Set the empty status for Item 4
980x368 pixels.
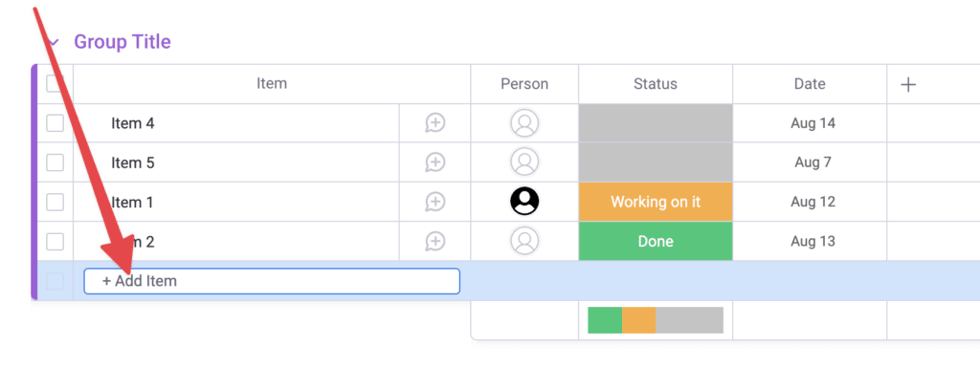click(x=656, y=123)
